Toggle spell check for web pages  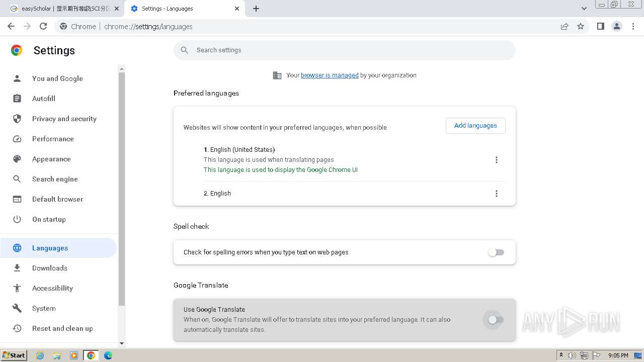coord(496,252)
